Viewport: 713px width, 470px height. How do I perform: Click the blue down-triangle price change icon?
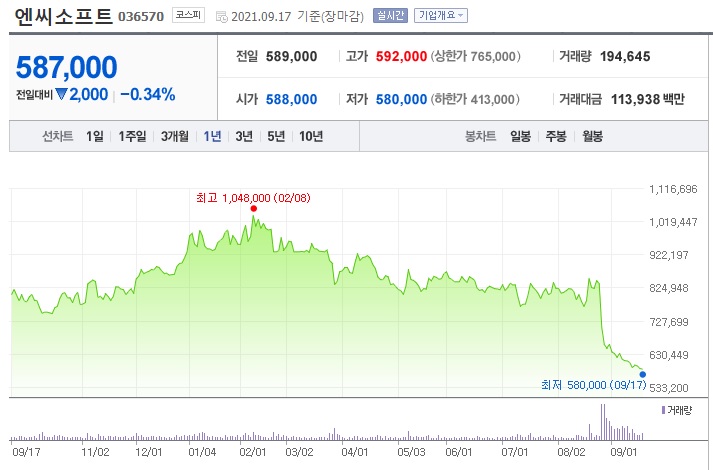tap(61, 94)
